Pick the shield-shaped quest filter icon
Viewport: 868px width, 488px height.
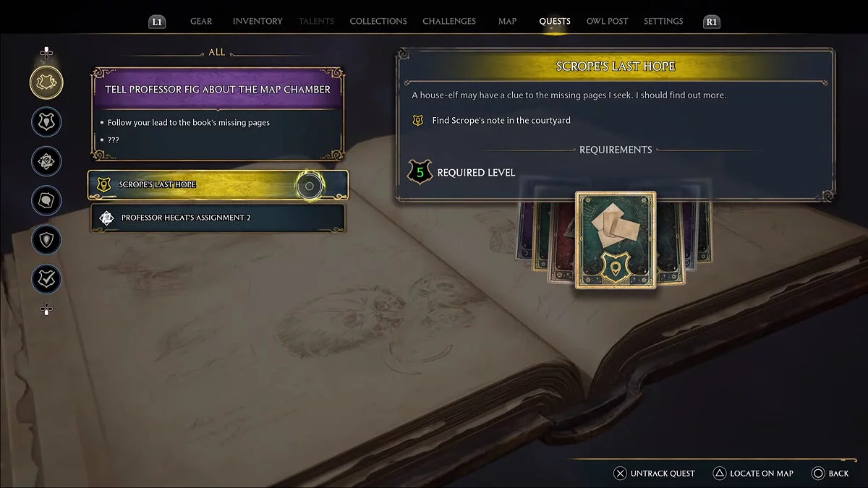pos(46,239)
